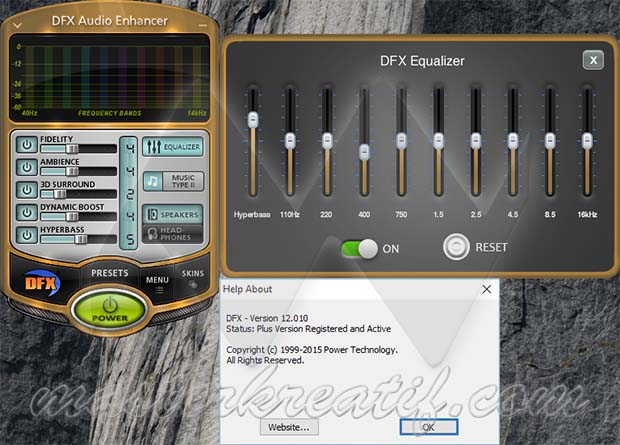Viewport: 620px width, 445px height.
Task: Click OK in Help About dialog
Action: (429, 427)
